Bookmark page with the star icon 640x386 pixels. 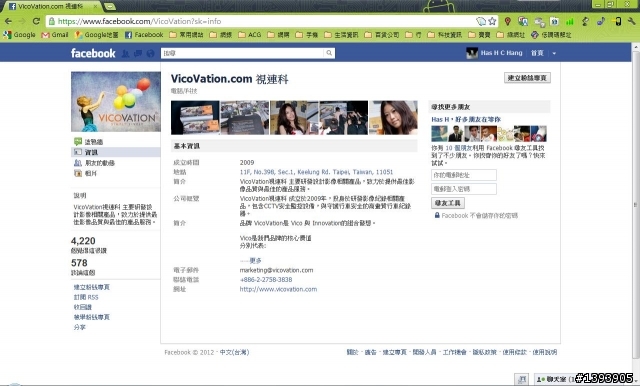[493, 21]
